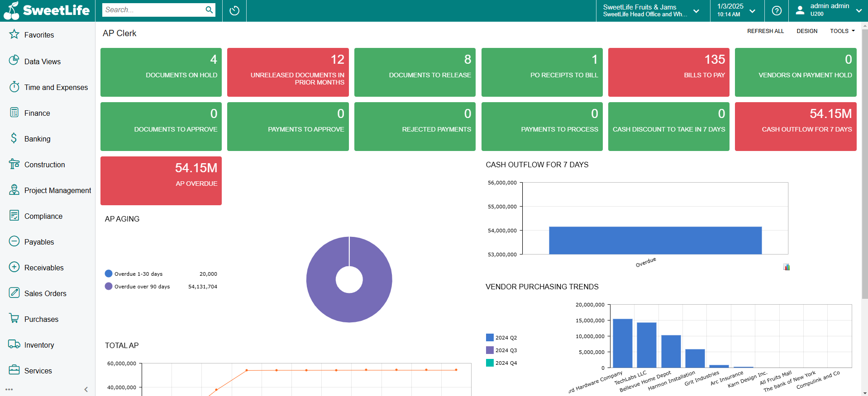This screenshot has width=868, height=396.
Task: Open the help question mark icon
Action: (x=777, y=11)
